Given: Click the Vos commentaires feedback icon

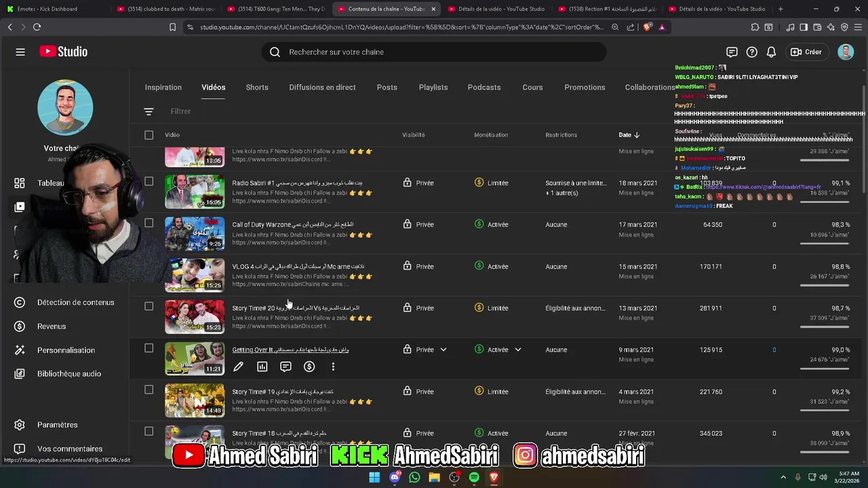Looking at the screenshot, I should 20,449.
